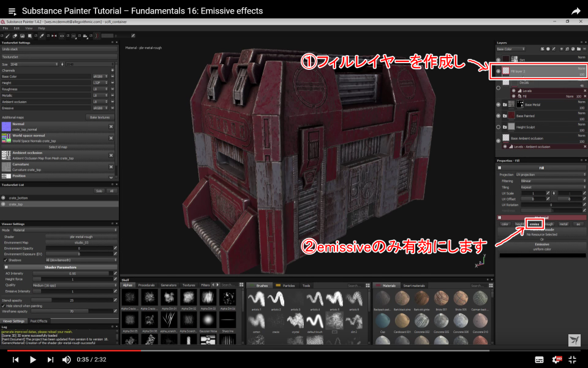Open the Layers channel Base Color dropdown
This screenshot has width=588, height=368.
(510, 49)
